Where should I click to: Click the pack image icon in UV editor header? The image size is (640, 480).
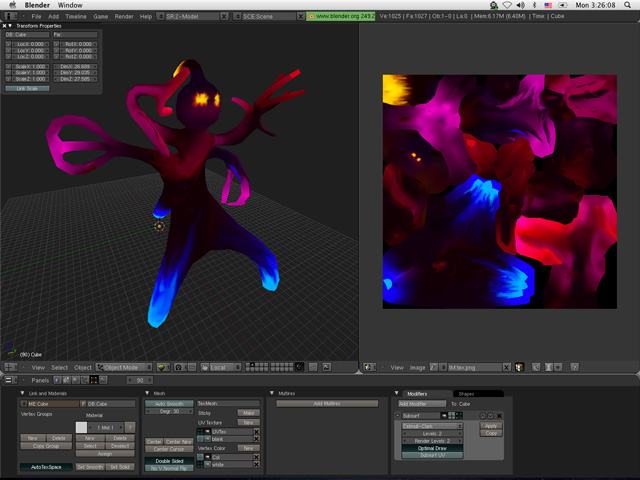519,367
